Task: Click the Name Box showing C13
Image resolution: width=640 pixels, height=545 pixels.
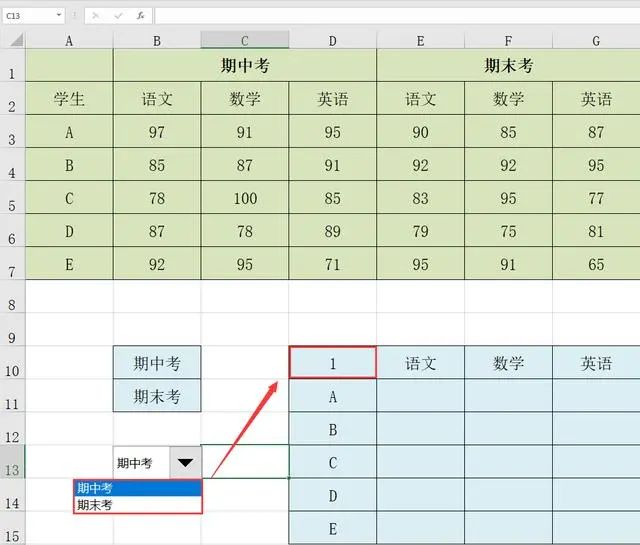Action: click(x=28, y=16)
